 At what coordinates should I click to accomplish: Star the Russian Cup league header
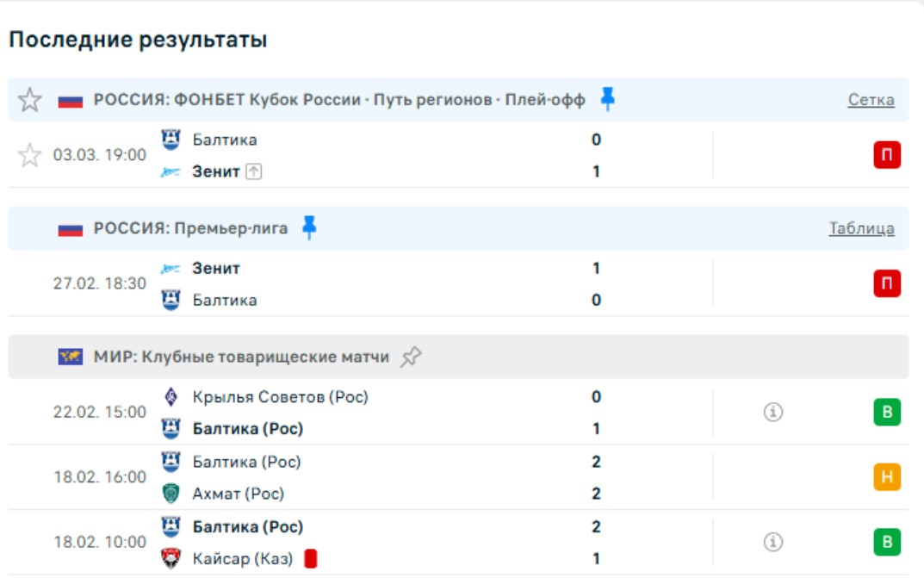(30, 100)
